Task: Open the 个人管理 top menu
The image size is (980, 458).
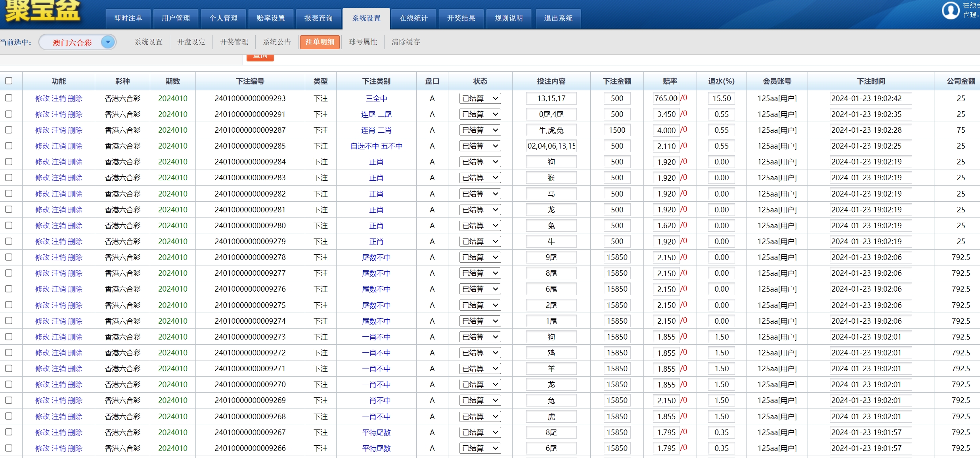Action: coord(223,18)
